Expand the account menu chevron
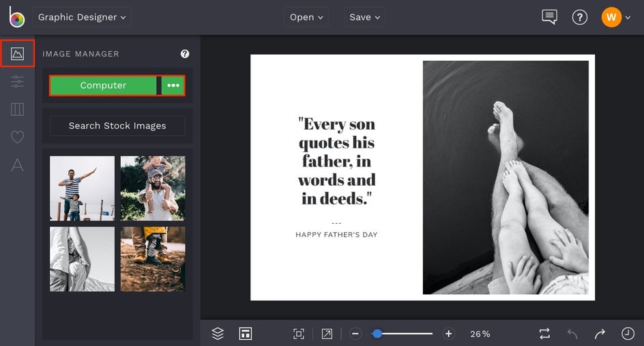This screenshot has width=644, height=346. pos(628,18)
